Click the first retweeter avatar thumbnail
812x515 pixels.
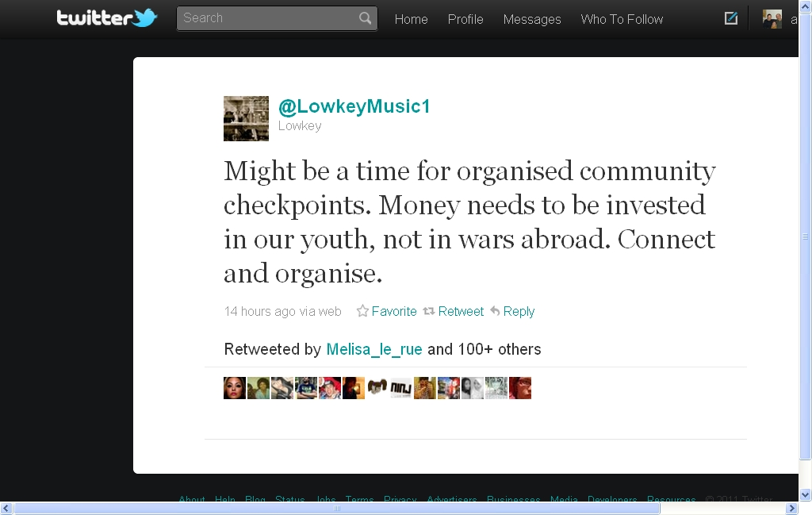[x=235, y=388]
